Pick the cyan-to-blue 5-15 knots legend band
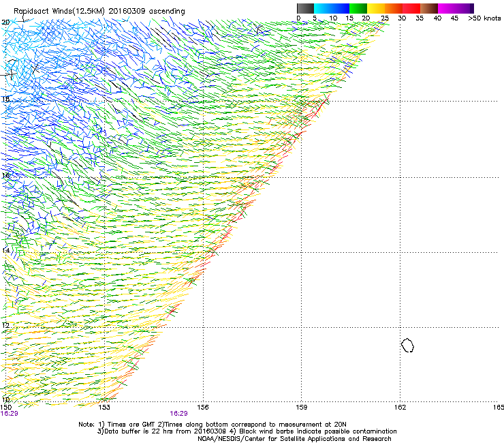Viewport: 504px width, 443px height. (332, 8)
